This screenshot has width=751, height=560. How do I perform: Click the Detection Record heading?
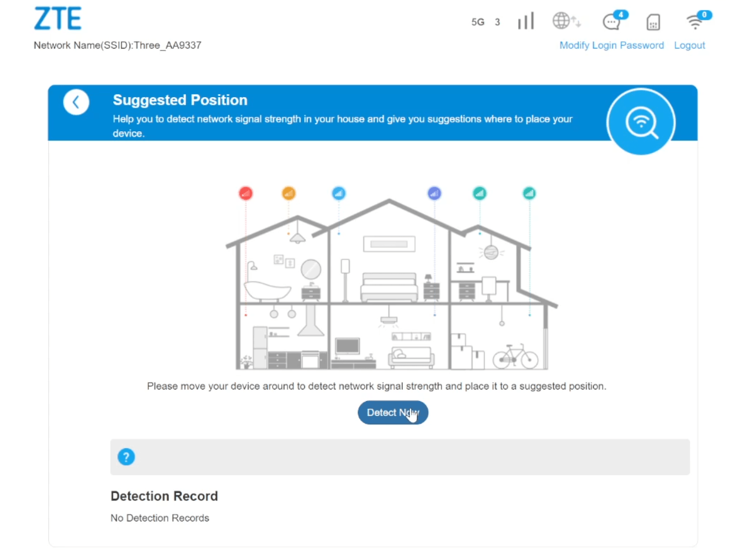(x=164, y=496)
